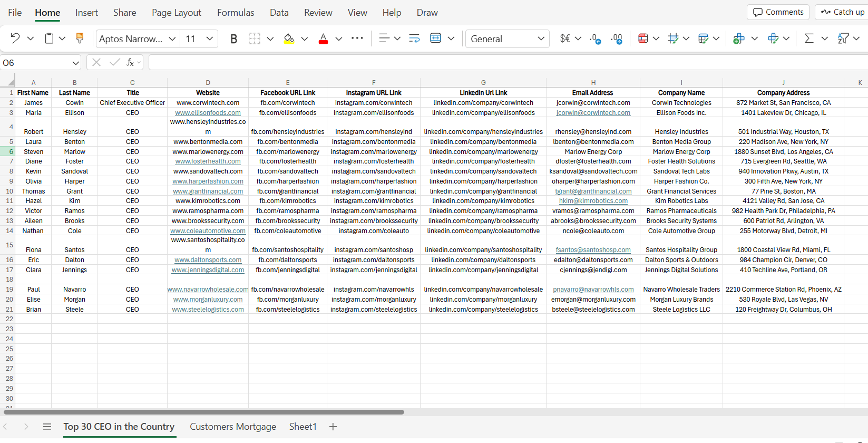Click the Insert Function fx icon
This screenshot has width=868, height=443.
coord(130,63)
